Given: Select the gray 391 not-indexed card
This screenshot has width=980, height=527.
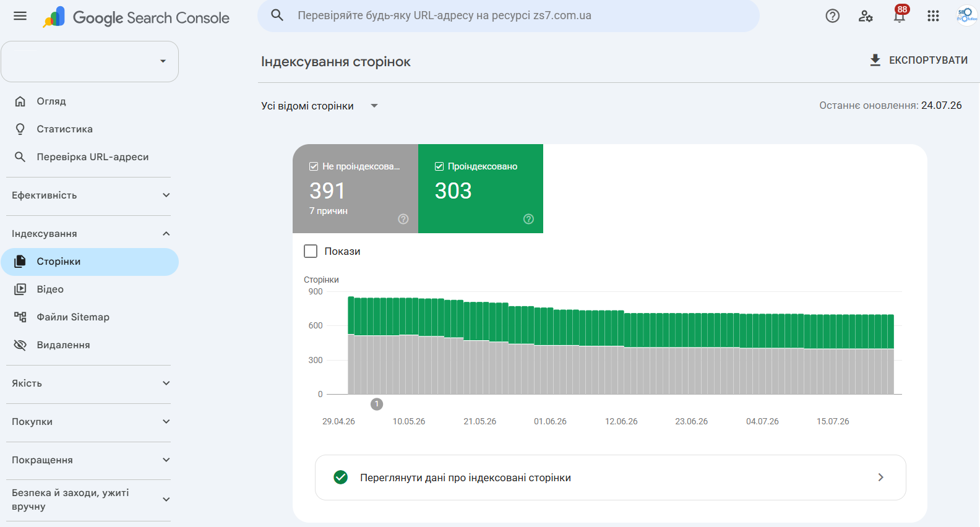Looking at the screenshot, I should pos(355,189).
